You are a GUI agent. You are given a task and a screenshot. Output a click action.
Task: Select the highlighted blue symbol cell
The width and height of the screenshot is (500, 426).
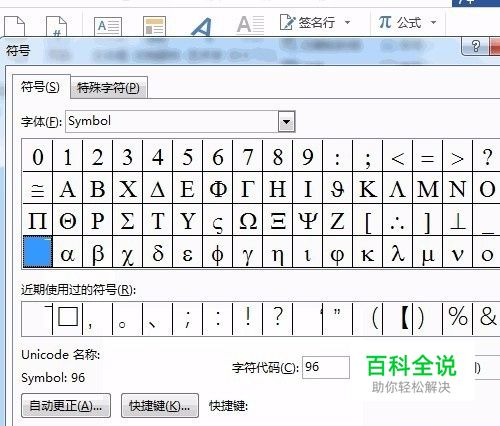pos(38,252)
